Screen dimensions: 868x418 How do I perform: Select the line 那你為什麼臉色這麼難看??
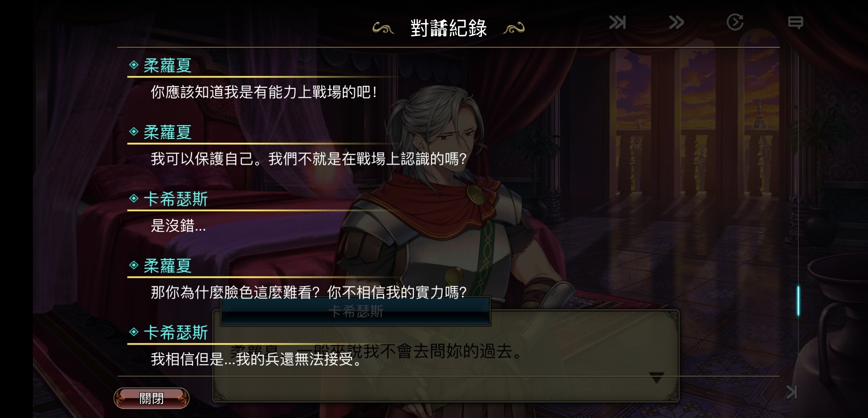(x=235, y=292)
